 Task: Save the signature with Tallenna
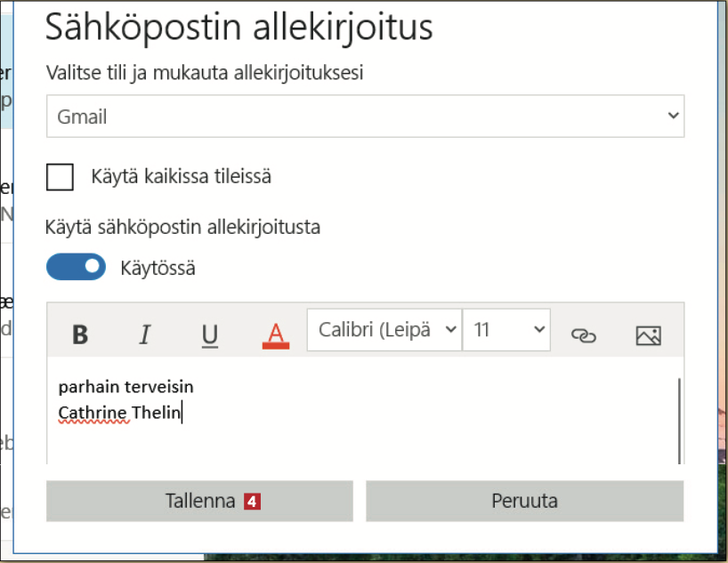[199, 501]
